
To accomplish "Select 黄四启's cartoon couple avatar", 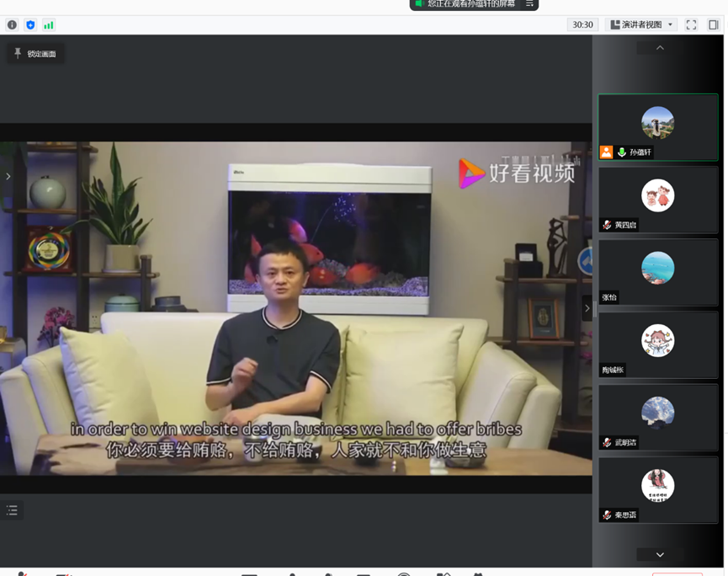I will [x=657, y=195].
